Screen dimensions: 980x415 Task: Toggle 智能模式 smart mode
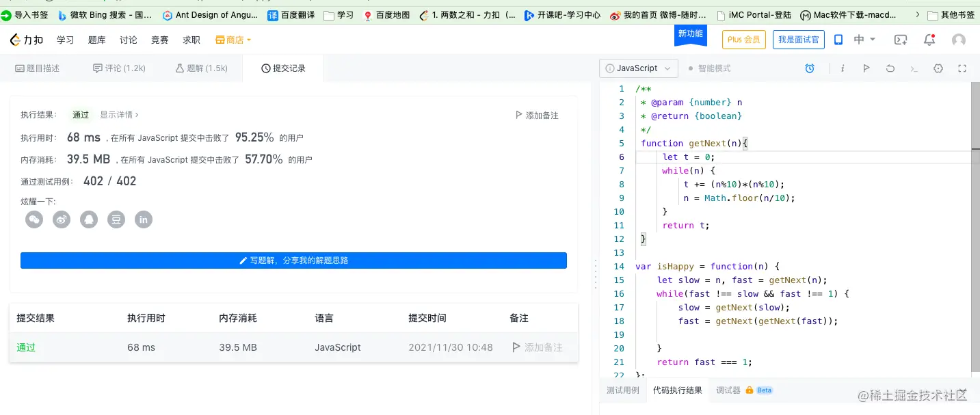(x=709, y=68)
